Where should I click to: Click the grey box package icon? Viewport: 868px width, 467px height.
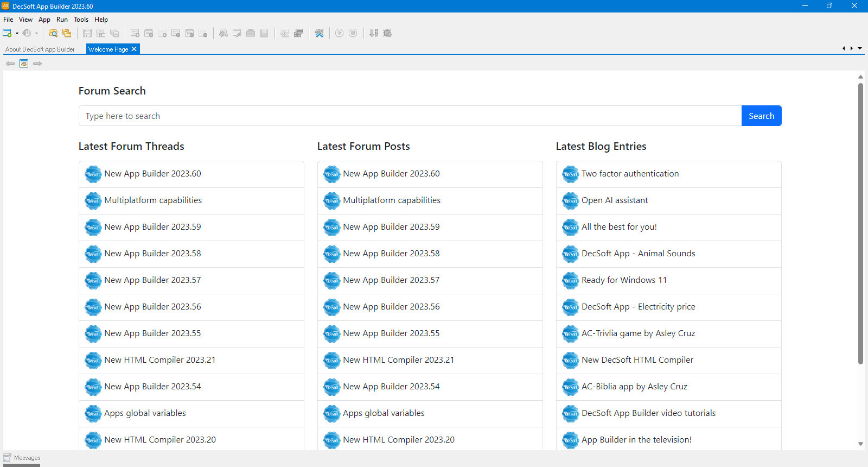[x=251, y=33]
